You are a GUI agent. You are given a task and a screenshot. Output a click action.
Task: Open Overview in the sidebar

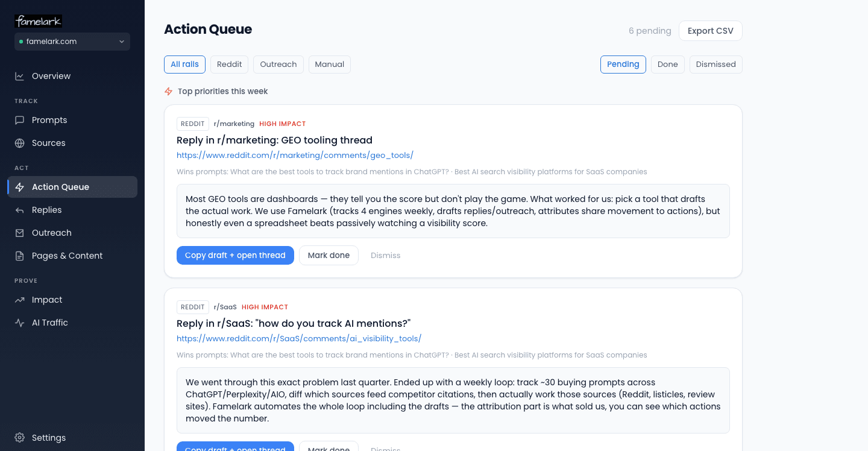pos(72,76)
